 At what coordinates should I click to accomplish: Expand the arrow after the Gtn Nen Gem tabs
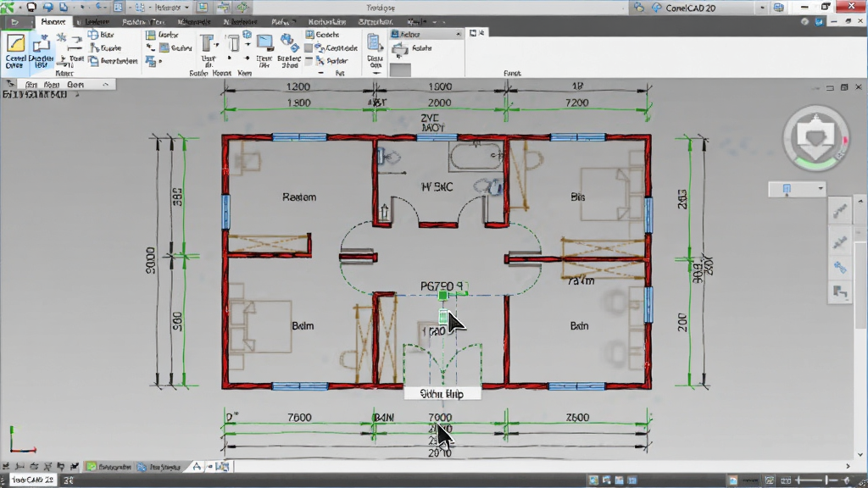pos(105,85)
